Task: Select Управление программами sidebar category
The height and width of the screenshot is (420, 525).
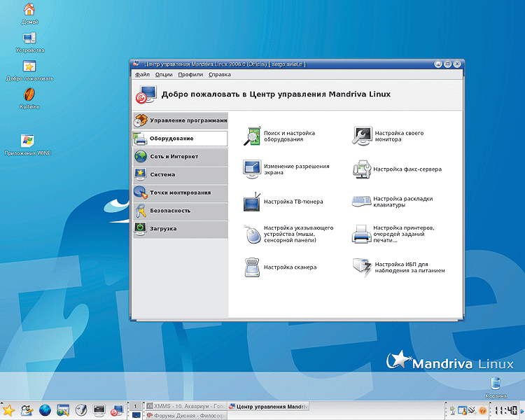Action: [x=181, y=120]
